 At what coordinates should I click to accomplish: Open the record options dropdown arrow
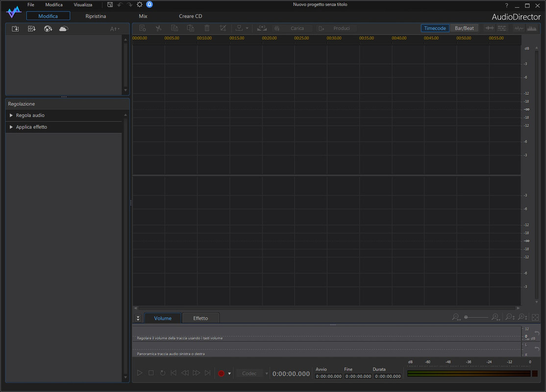(229, 373)
